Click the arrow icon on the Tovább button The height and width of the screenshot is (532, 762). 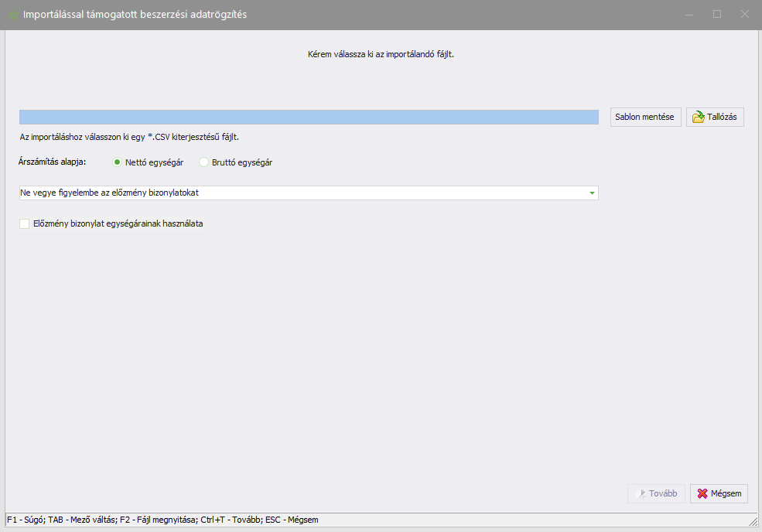point(641,493)
